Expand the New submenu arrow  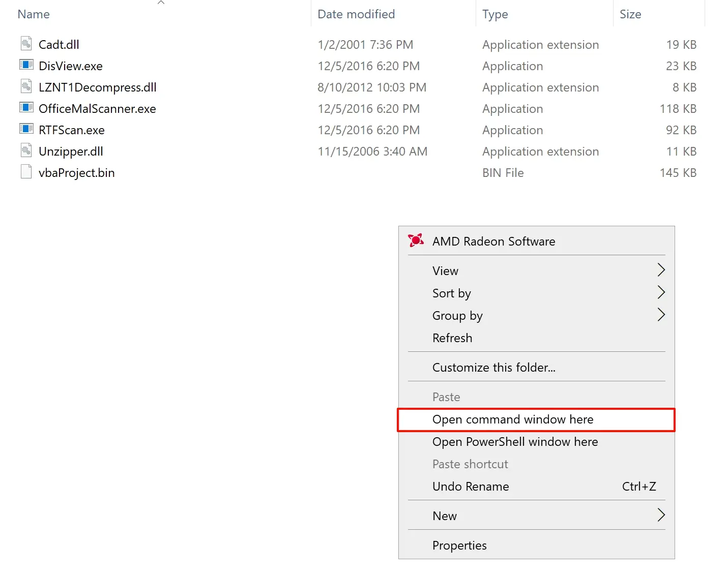click(x=661, y=516)
